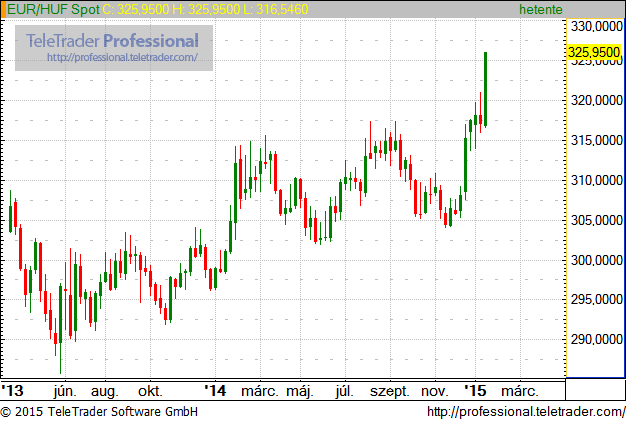The height and width of the screenshot is (421, 626).
Task: Click the márc. label after '15
Action: pyautogui.click(x=520, y=391)
